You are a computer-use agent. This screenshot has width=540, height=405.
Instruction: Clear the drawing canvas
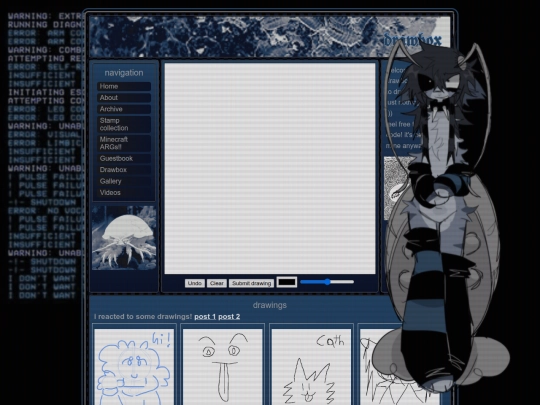click(217, 283)
